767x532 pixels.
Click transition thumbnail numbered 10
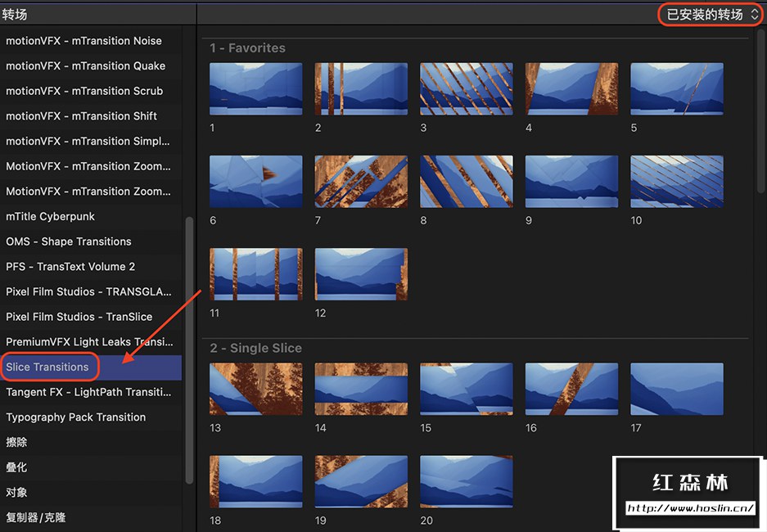(676, 182)
